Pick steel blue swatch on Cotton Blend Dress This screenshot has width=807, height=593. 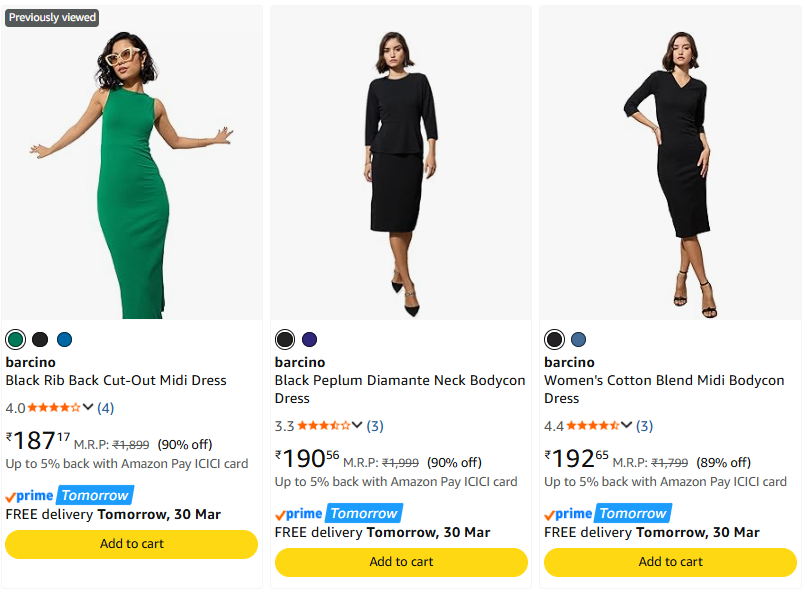click(578, 339)
